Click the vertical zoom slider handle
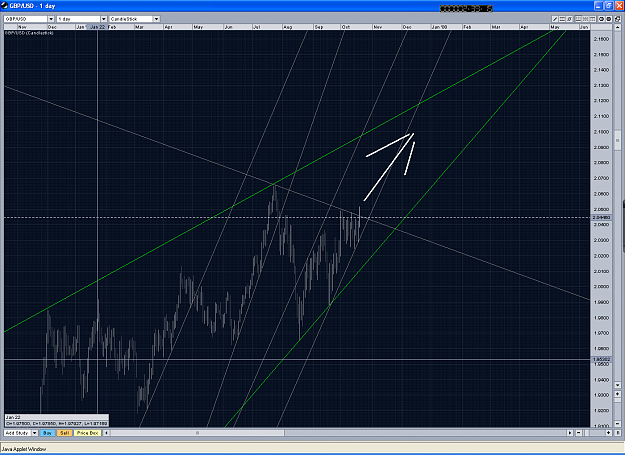 [617, 400]
